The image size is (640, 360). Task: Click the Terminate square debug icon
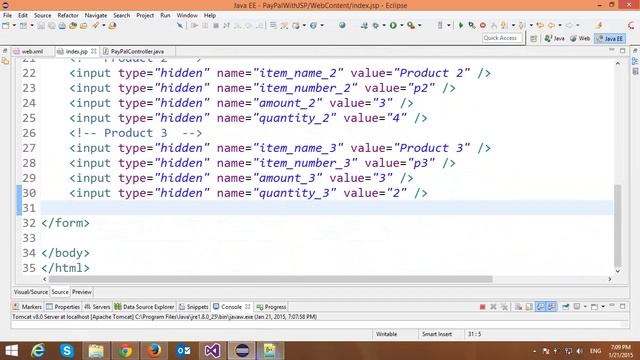[x=216, y=25]
